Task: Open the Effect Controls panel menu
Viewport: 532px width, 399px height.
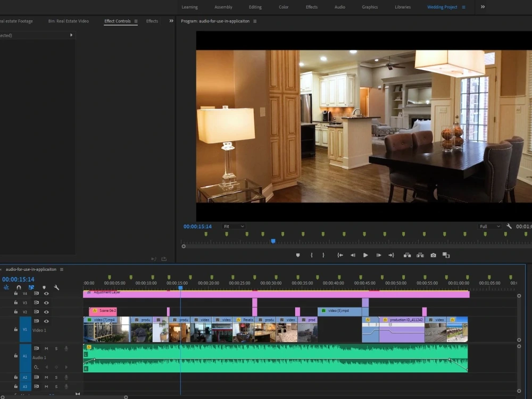Action: pyautogui.click(x=136, y=21)
